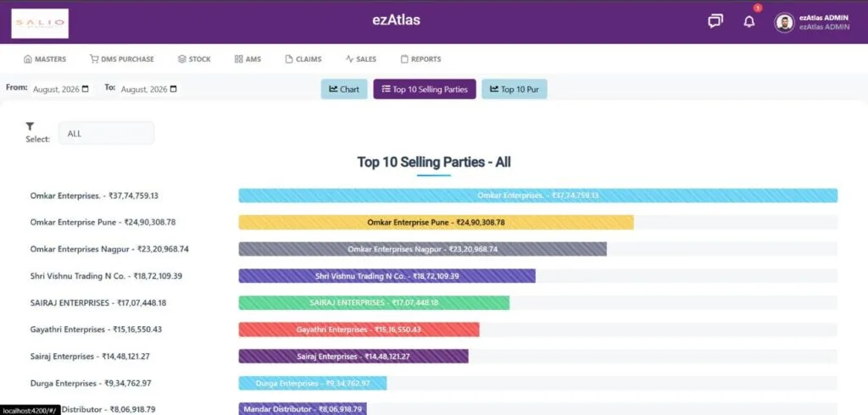
Task: Click the SAIRAJ ENTERPRISES green bar
Action: click(x=374, y=302)
